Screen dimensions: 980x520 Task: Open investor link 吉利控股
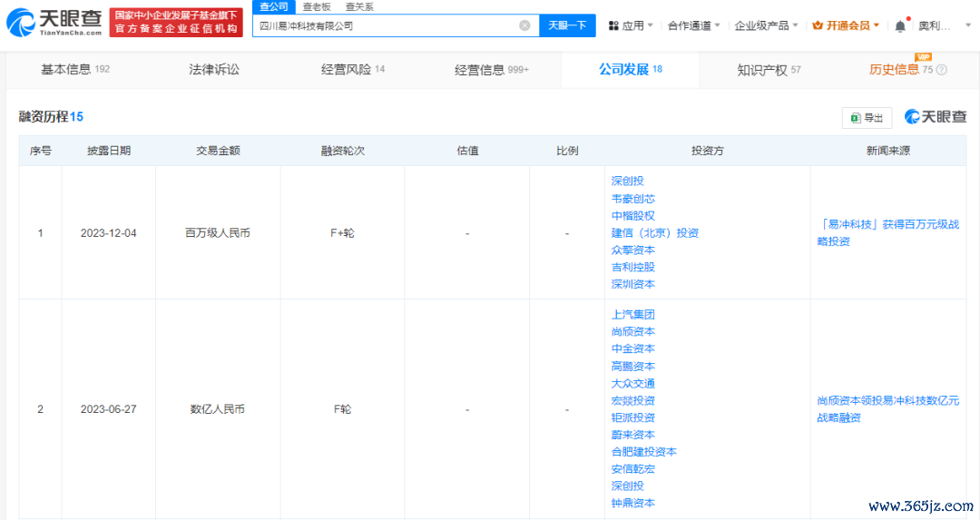[x=633, y=267]
